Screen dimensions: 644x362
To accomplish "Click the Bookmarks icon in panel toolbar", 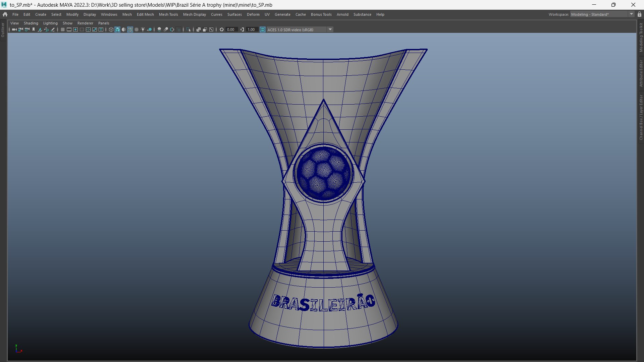I will (34, 29).
